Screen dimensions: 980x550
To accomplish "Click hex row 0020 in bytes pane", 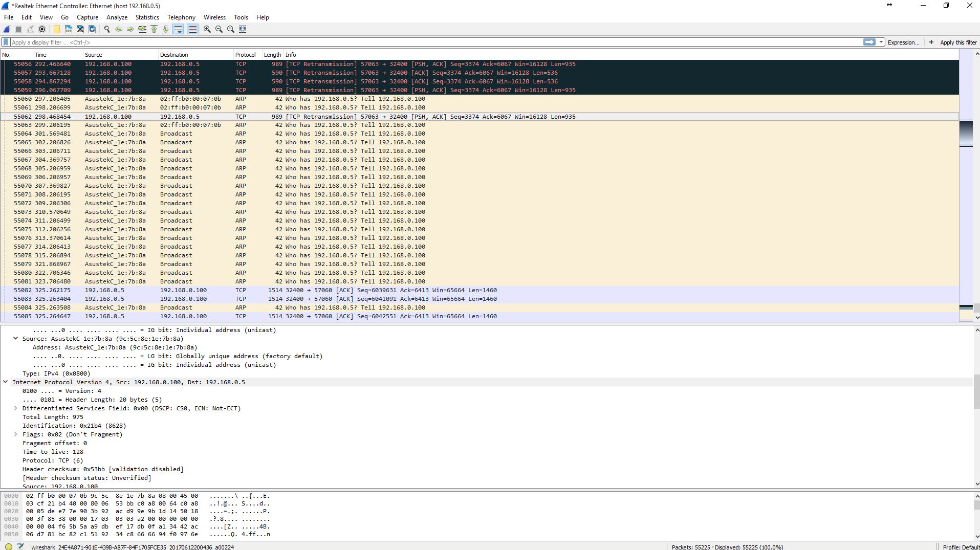I will point(137,511).
